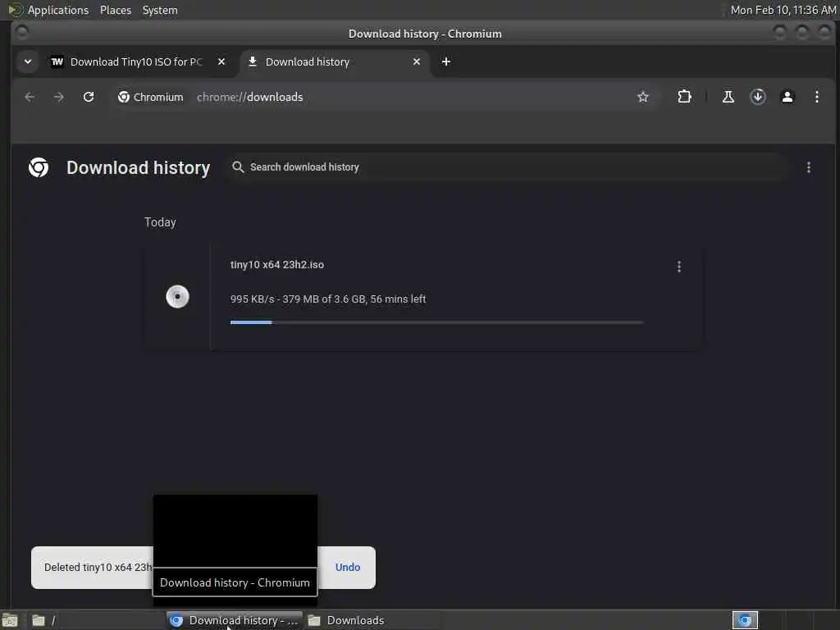Image resolution: width=840 pixels, height=630 pixels.
Task: Click the Chromium site info chip
Action: tap(151, 97)
